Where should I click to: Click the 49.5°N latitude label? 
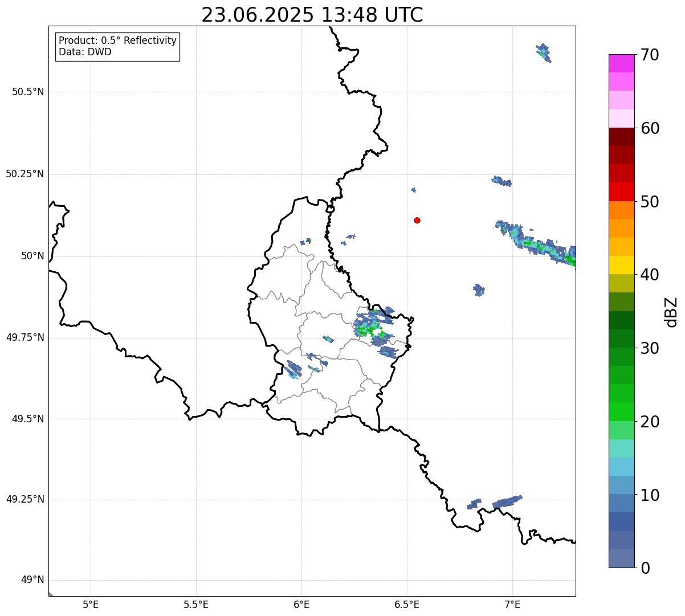[28, 419]
